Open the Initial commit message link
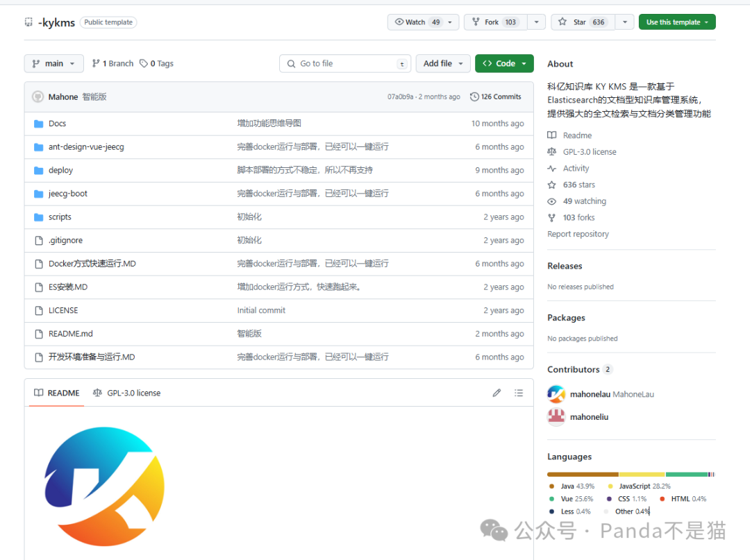Screen dimensions: 750x560 tap(261, 311)
